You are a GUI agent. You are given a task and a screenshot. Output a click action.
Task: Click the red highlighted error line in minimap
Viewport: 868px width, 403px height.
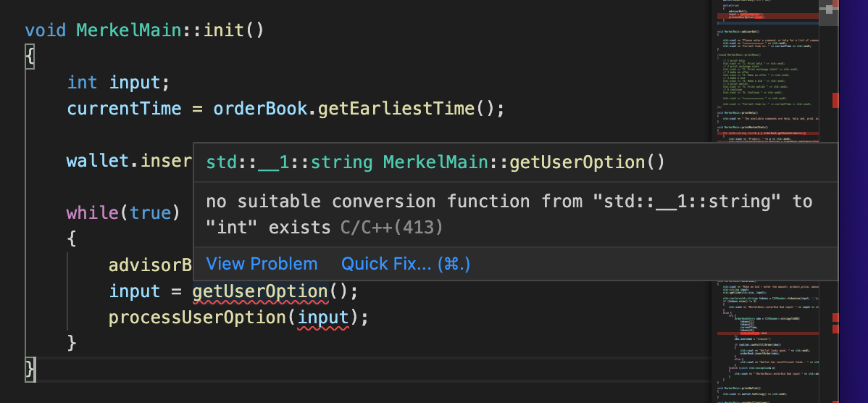768,17
